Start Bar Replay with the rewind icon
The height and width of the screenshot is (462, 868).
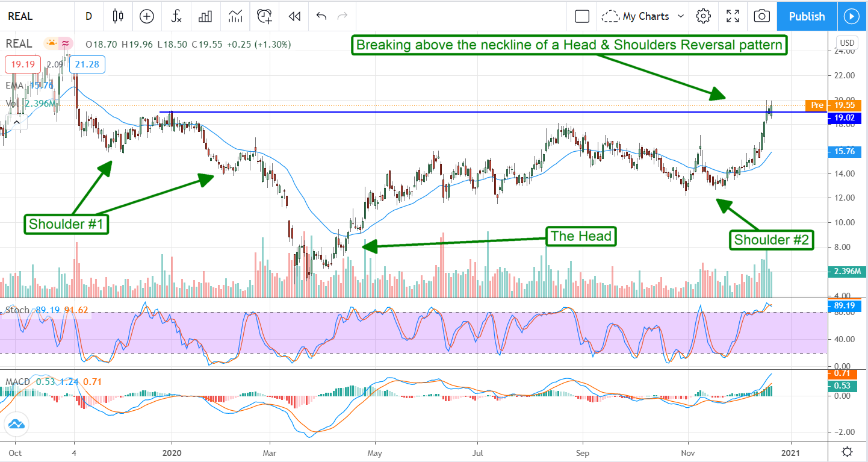click(294, 16)
